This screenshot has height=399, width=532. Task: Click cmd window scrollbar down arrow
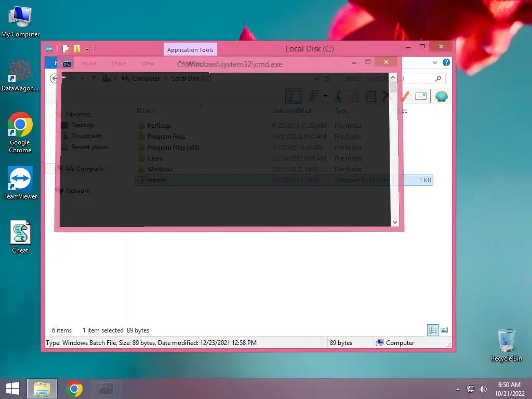pyautogui.click(x=395, y=222)
